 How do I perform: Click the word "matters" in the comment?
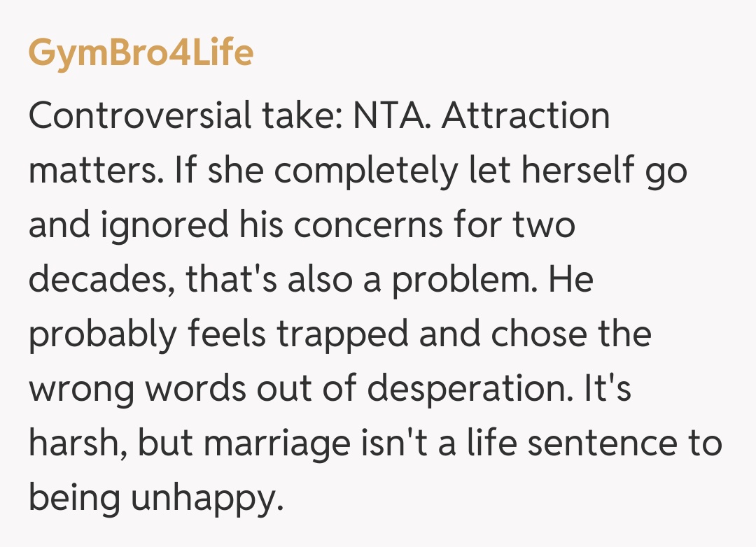94,171
